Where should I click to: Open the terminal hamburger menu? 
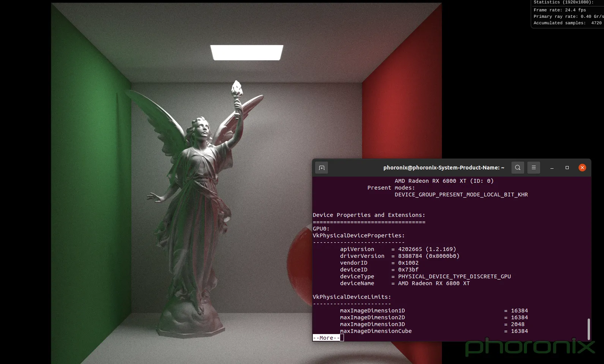coord(534,168)
